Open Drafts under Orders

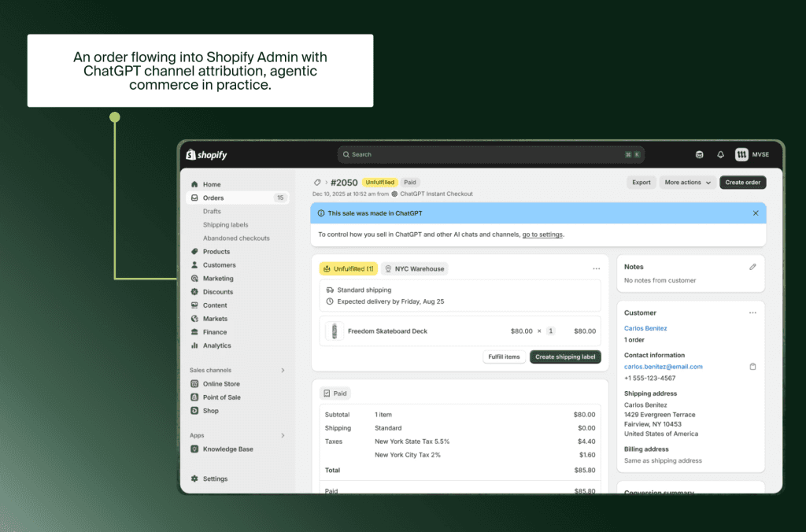click(x=212, y=211)
